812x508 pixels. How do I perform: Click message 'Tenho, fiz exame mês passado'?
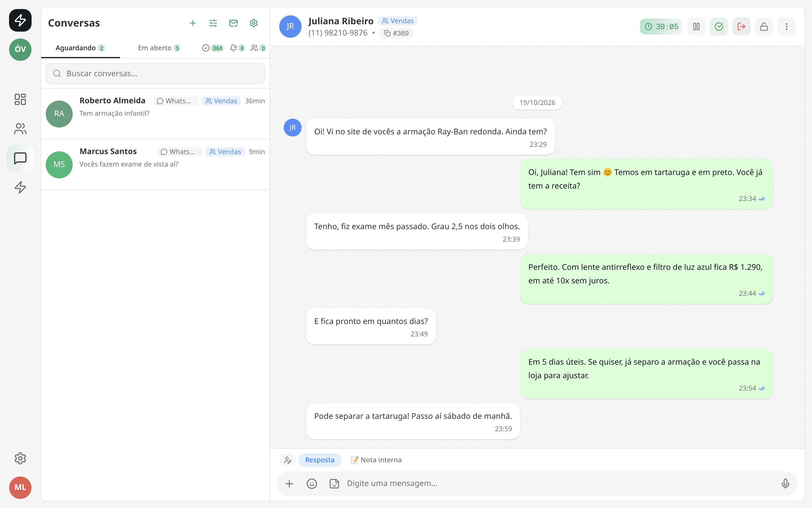417,231
